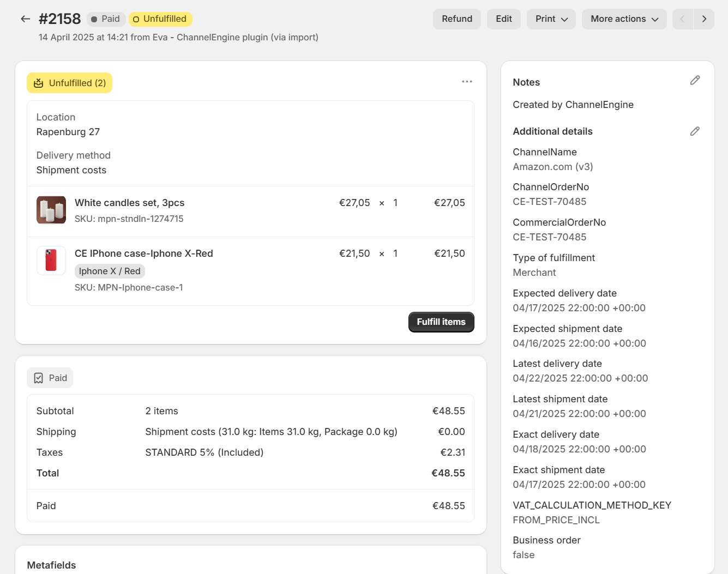This screenshot has width=728, height=574.
Task: Open the White candles set thumbnail
Action: coord(51,210)
